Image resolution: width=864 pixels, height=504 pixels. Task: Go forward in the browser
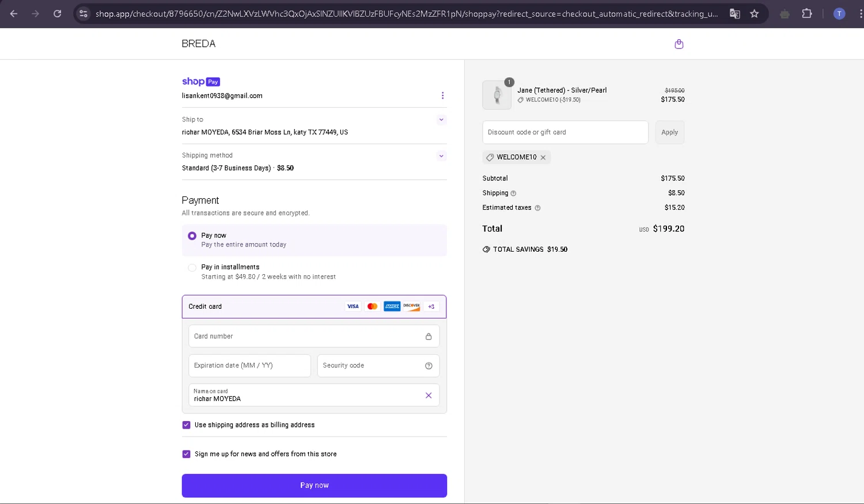tap(36, 14)
